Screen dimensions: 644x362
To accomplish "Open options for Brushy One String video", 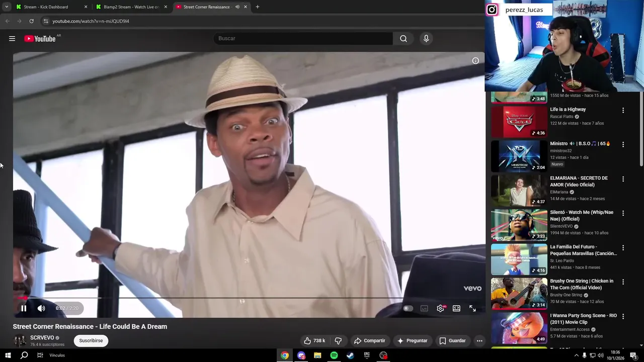I will pyautogui.click(x=623, y=282).
